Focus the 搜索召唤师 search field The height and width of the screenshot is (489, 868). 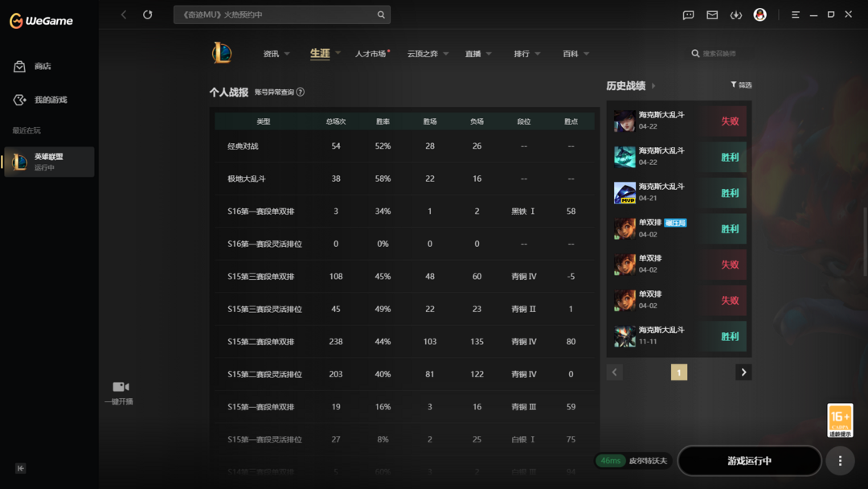(x=719, y=54)
